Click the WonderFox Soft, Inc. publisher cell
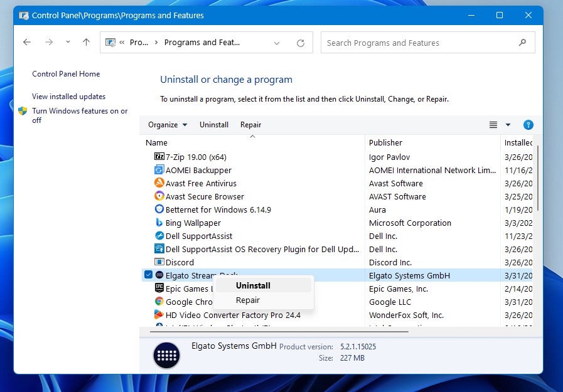 [406, 315]
